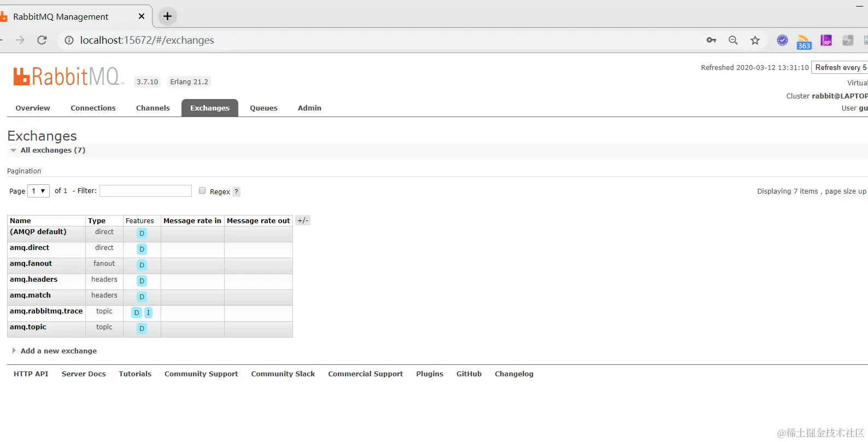Click the D feature badge for amq.topic
The height and width of the screenshot is (442, 868).
142,328
